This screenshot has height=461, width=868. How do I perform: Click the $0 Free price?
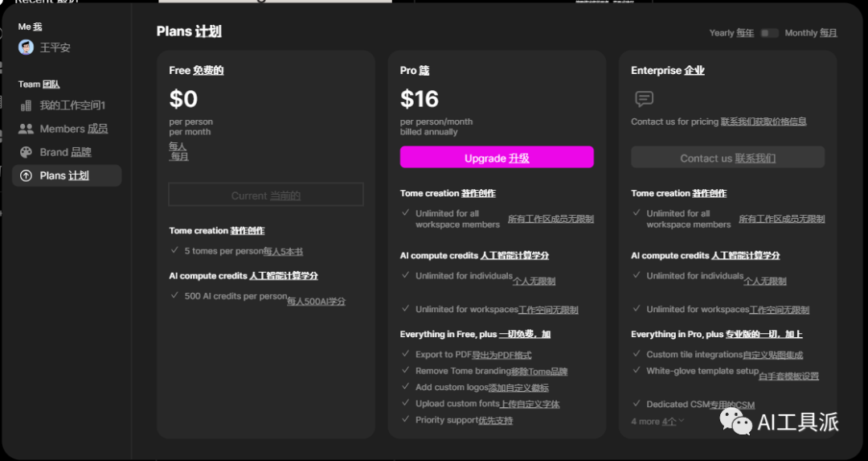click(183, 99)
